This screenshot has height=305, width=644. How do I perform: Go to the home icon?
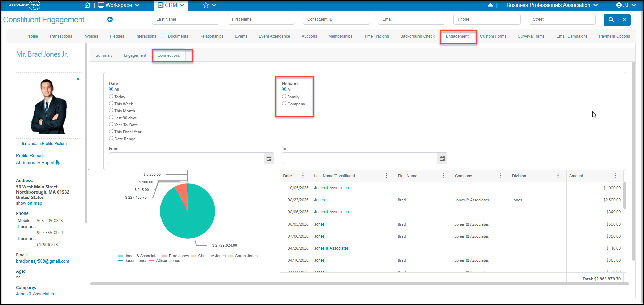click(87, 5)
